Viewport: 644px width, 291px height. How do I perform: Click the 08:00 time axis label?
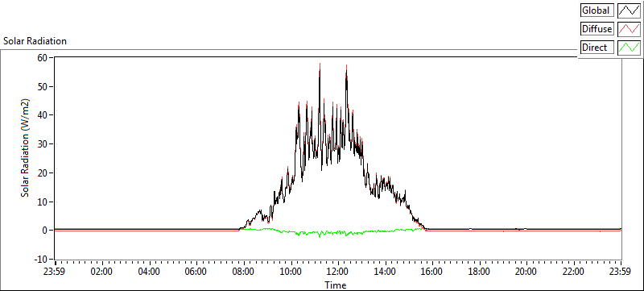tap(244, 272)
